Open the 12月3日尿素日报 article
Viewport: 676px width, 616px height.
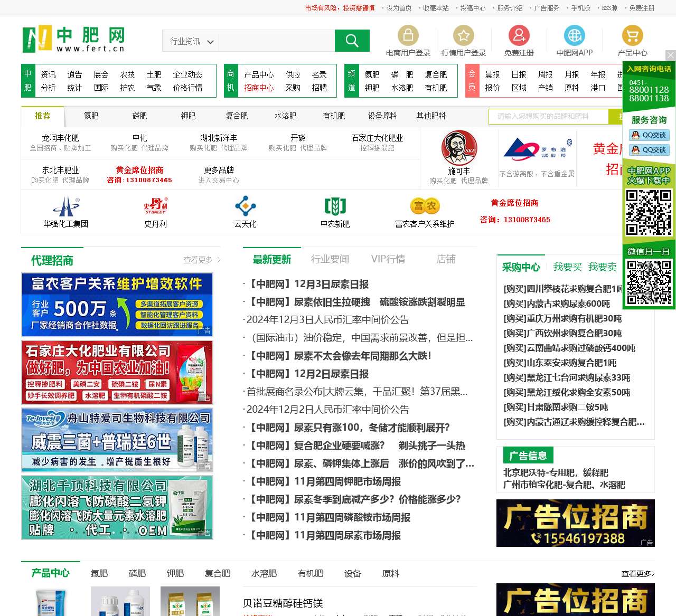[x=308, y=285]
